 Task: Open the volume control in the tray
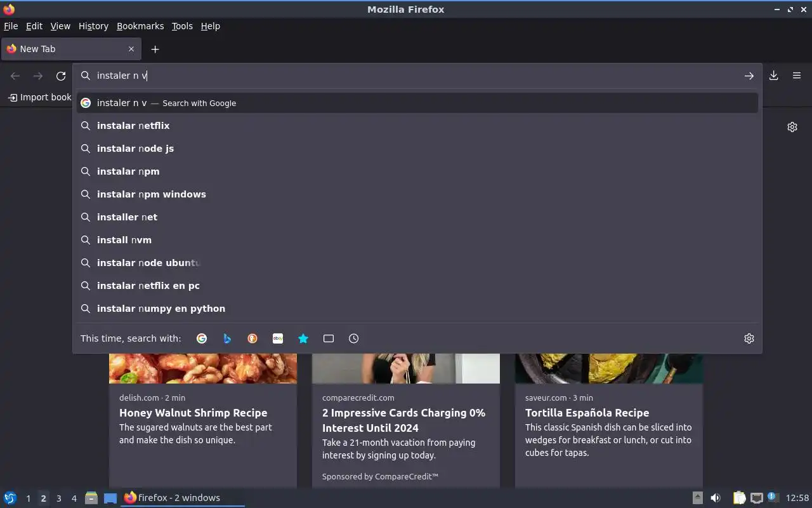[x=716, y=498]
